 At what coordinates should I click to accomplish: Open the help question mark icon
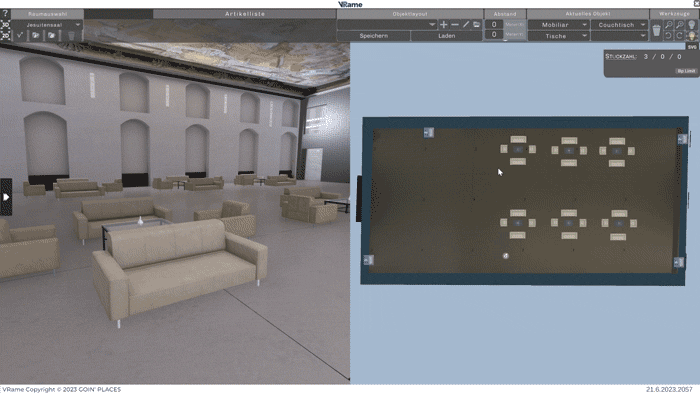[x=5, y=14]
